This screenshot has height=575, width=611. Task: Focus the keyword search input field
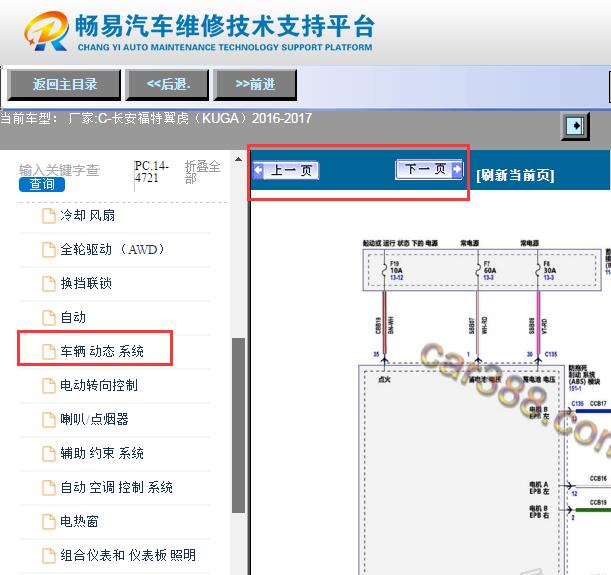point(59,170)
